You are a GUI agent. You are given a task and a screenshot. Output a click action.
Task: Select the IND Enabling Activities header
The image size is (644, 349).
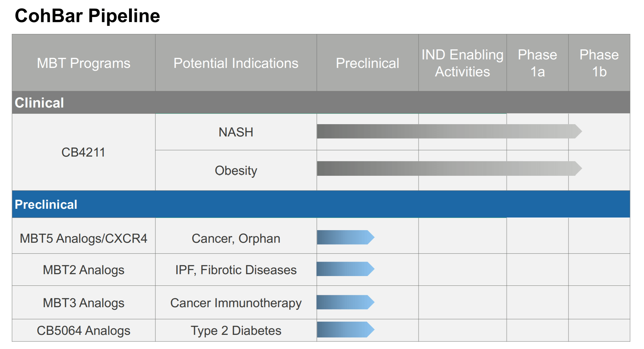click(462, 63)
